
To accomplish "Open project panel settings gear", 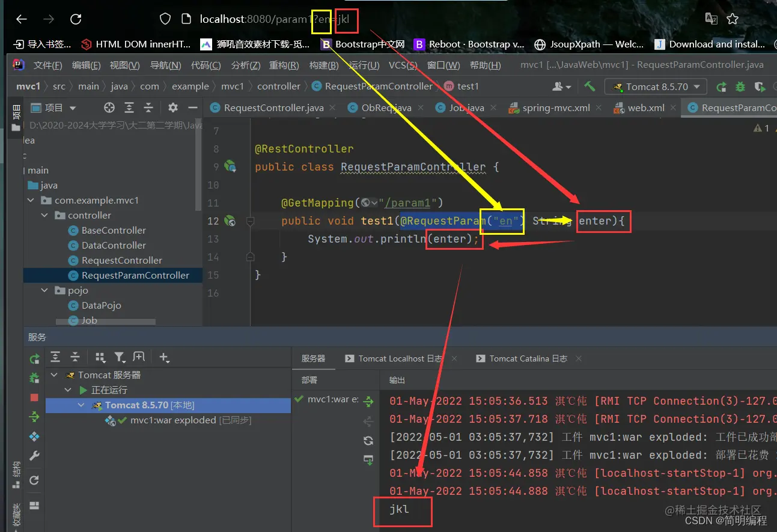I will click(x=173, y=108).
